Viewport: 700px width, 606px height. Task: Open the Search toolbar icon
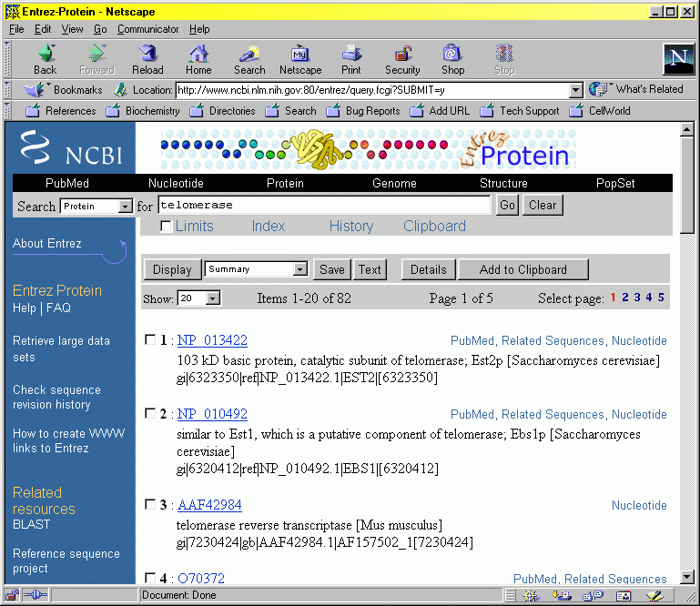point(249,54)
